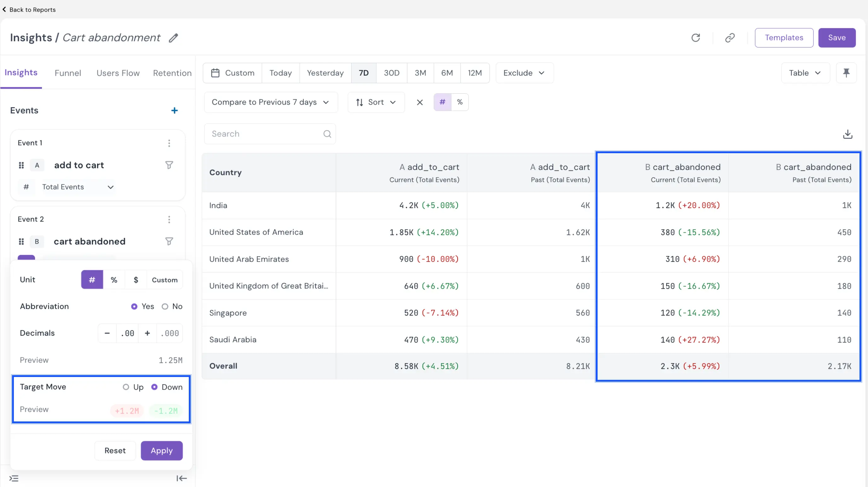The width and height of the screenshot is (868, 487).
Task: Switch to the Funnel tab
Action: tap(68, 73)
